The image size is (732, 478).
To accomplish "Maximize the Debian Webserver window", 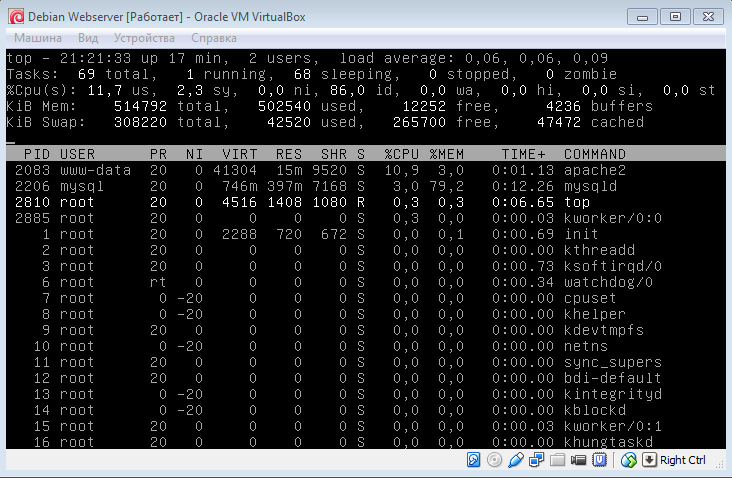I will 675,17.
